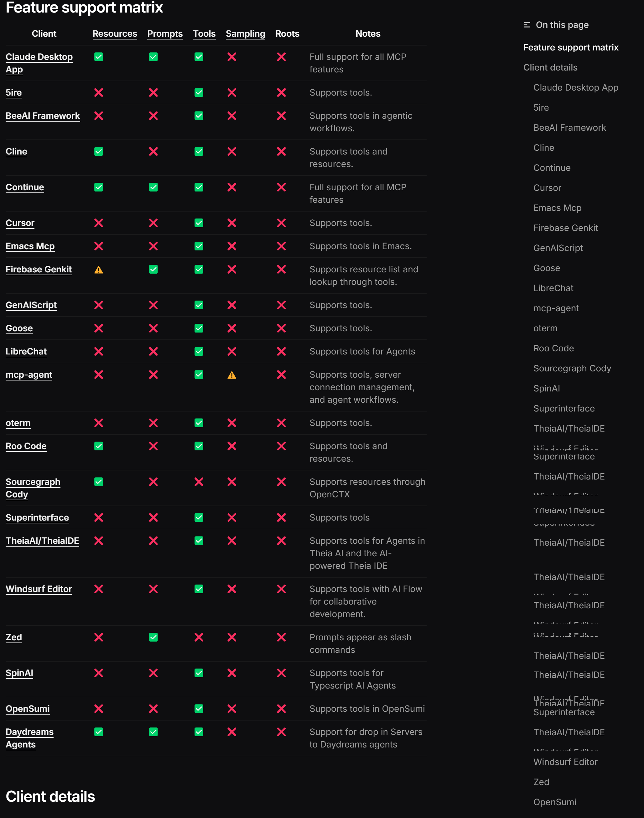Click the Resources checkmark in Cline row
644x818 pixels.
(98, 151)
